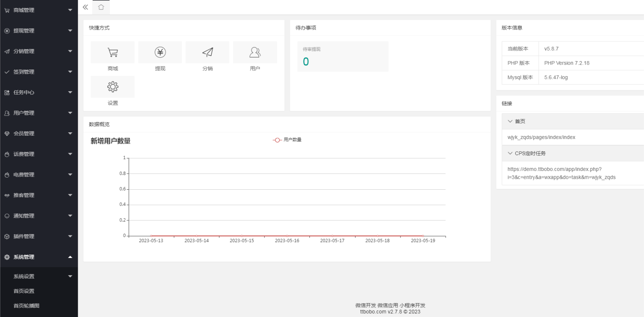Click the link icon beside 推客管理
Image resolution: width=644 pixels, height=317 pixels.
pos(7,195)
